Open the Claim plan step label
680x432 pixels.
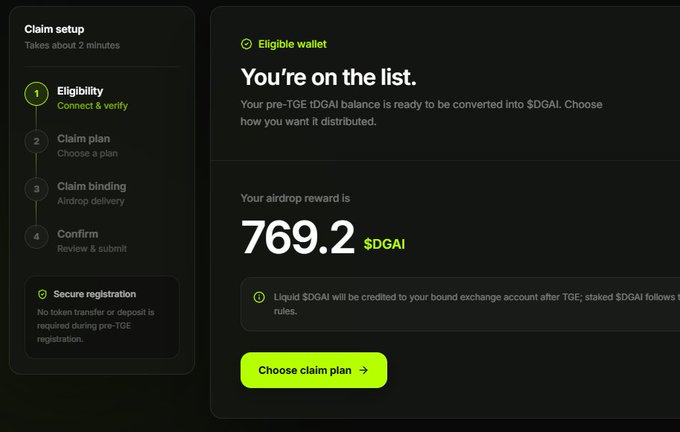point(84,139)
